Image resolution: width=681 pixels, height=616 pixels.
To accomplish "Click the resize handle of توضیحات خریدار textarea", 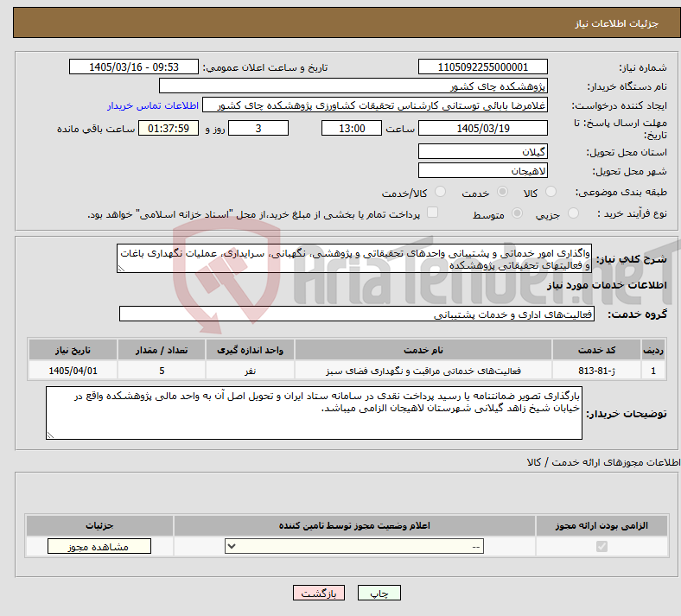I will (50, 435).
